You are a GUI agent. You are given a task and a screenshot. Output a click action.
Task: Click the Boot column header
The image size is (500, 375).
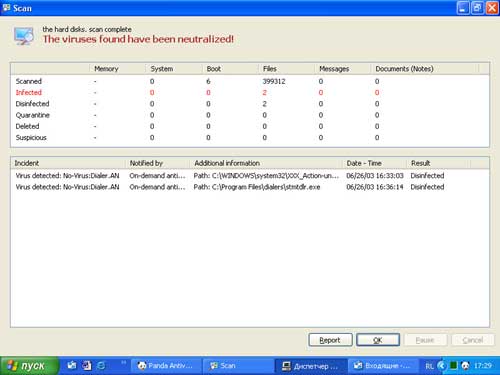[x=230, y=69]
